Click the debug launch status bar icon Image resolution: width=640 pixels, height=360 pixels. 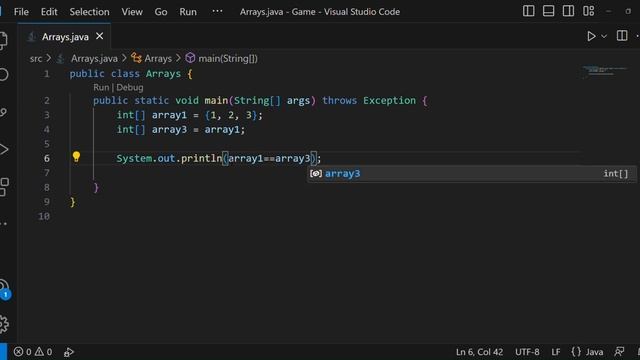point(69,352)
